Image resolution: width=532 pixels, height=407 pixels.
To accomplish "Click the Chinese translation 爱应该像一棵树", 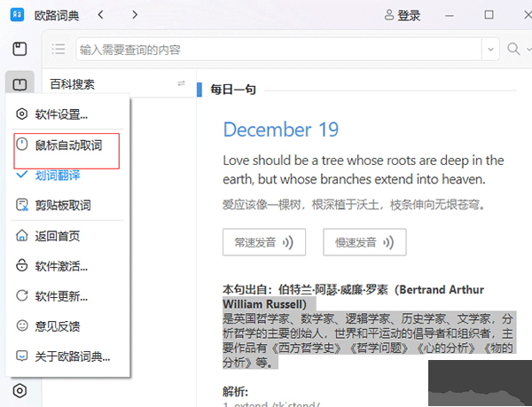I will pos(354,205).
